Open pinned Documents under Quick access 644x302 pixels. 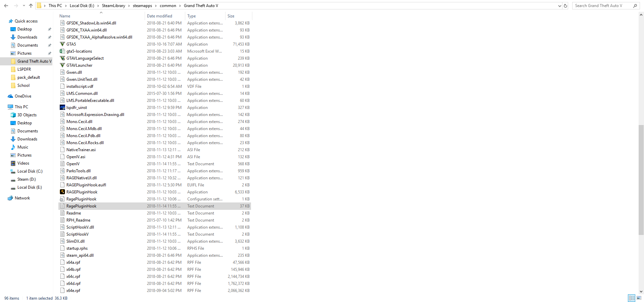tap(28, 45)
